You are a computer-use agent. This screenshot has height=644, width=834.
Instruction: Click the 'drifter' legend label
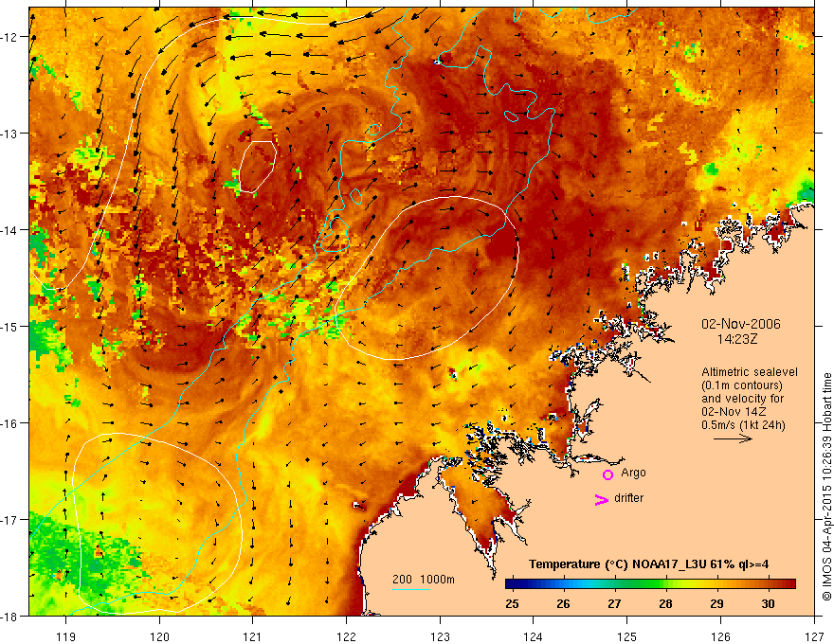pyautogui.click(x=628, y=498)
